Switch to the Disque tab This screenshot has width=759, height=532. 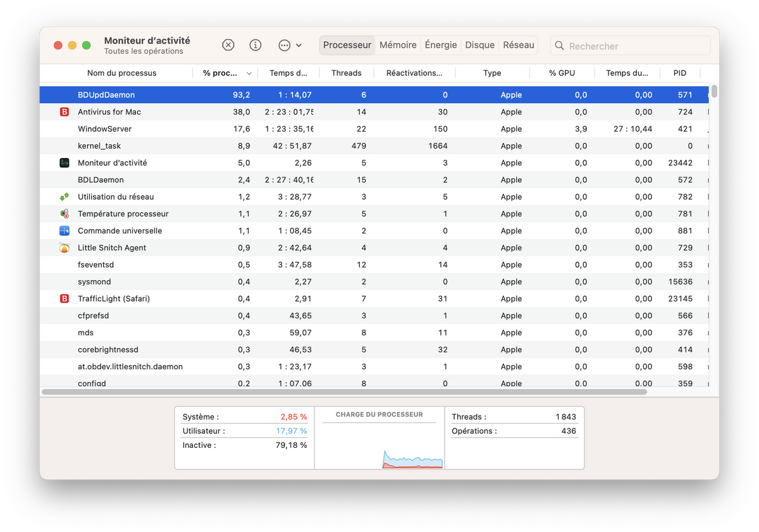(479, 45)
